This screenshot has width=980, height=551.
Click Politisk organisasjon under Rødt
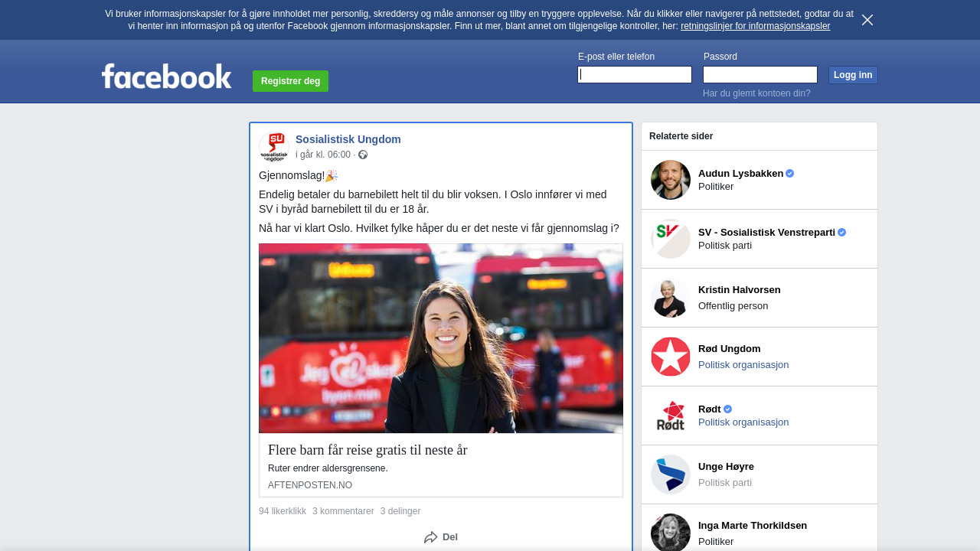click(x=743, y=422)
